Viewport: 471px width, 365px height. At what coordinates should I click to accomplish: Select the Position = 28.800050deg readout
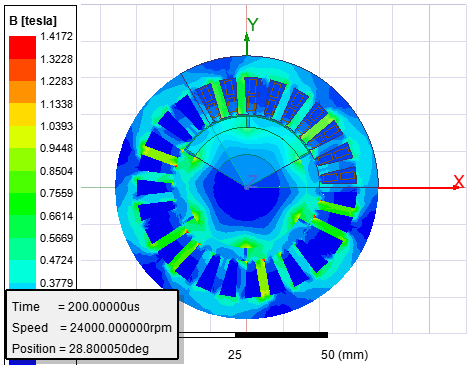(80, 349)
